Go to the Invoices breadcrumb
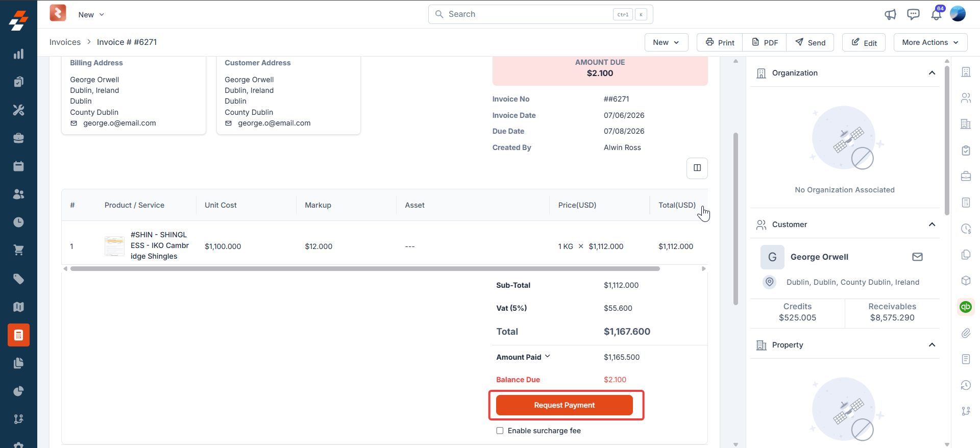The image size is (980, 448). (65, 42)
